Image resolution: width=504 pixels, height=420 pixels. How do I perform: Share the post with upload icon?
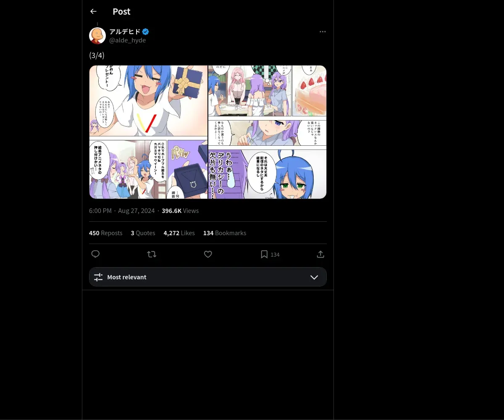[320, 254]
